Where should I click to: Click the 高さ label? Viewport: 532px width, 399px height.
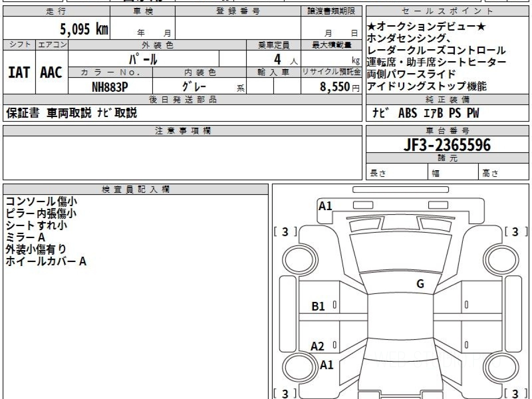pyautogui.click(x=491, y=174)
